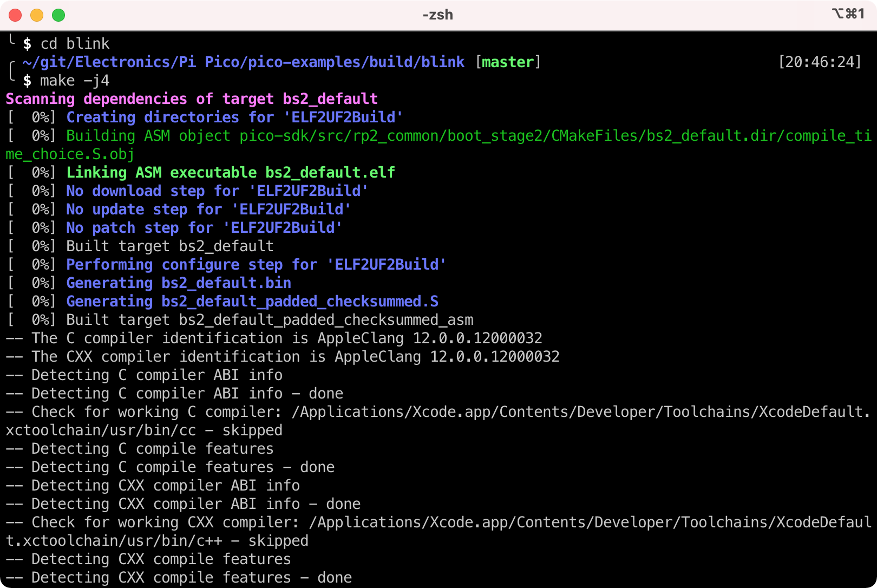877x588 pixels.
Task: Click 'No download step' output line
Action: tap(217, 191)
